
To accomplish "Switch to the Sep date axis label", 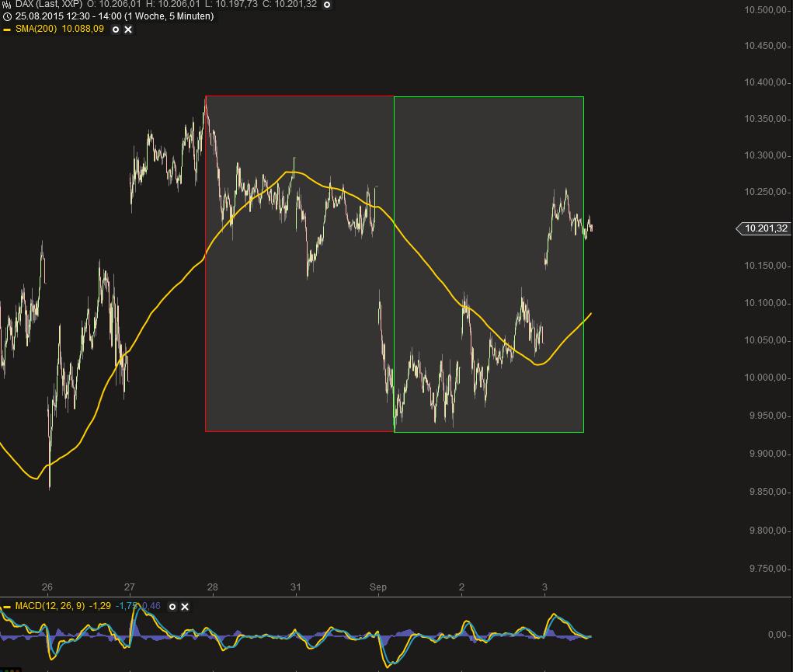I will pos(379,588).
